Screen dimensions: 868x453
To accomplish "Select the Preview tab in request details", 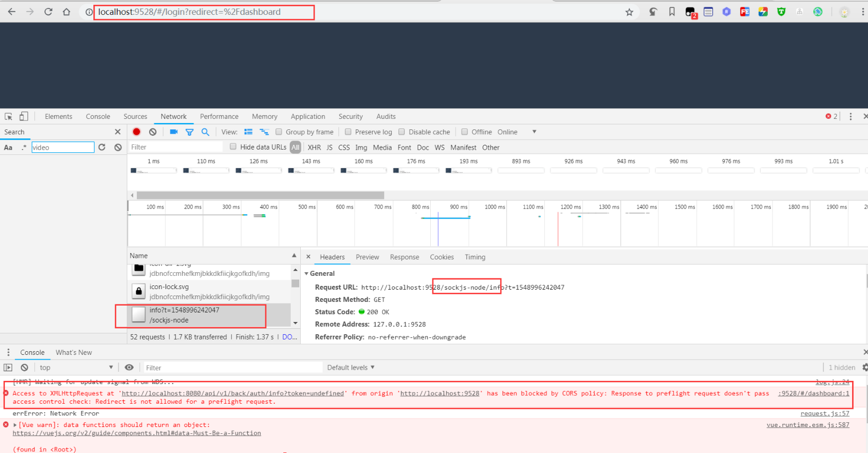I will [367, 257].
